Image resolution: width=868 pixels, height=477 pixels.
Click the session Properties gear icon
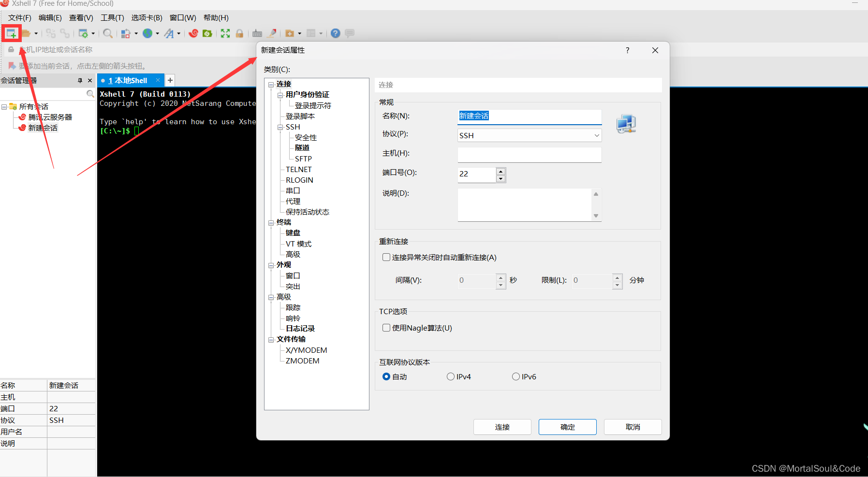(83, 33)
